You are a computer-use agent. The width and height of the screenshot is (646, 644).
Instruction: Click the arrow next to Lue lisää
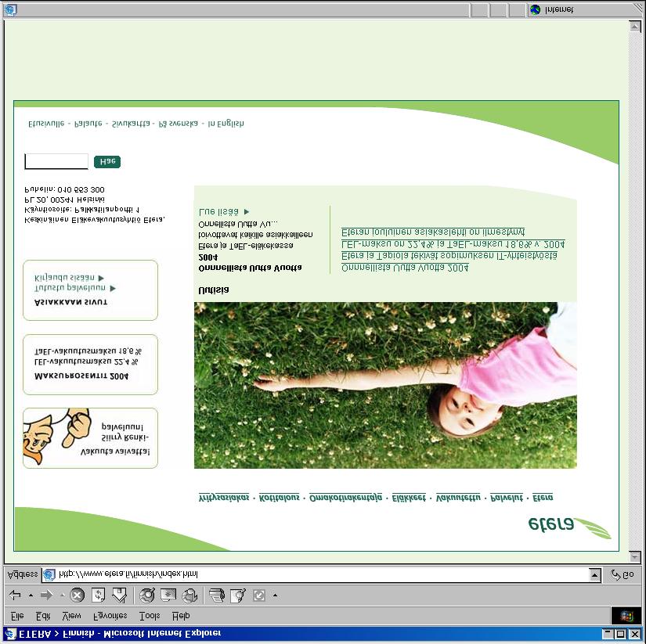(247, 211)
